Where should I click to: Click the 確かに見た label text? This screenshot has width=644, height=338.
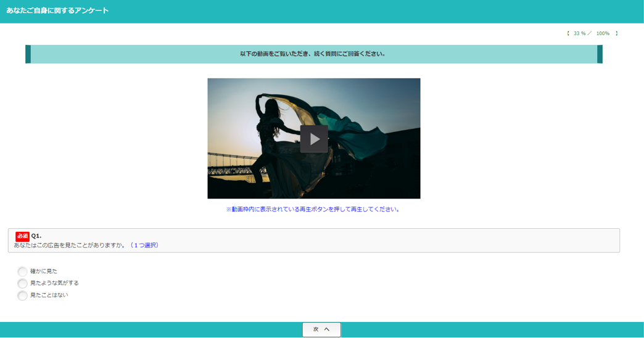(44, 271)
